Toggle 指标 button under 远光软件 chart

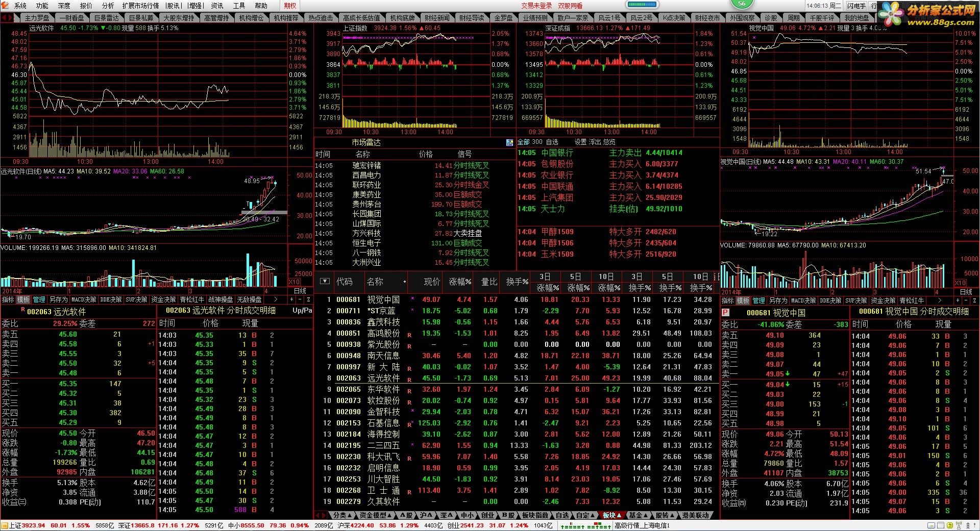(x=8, y=299)
